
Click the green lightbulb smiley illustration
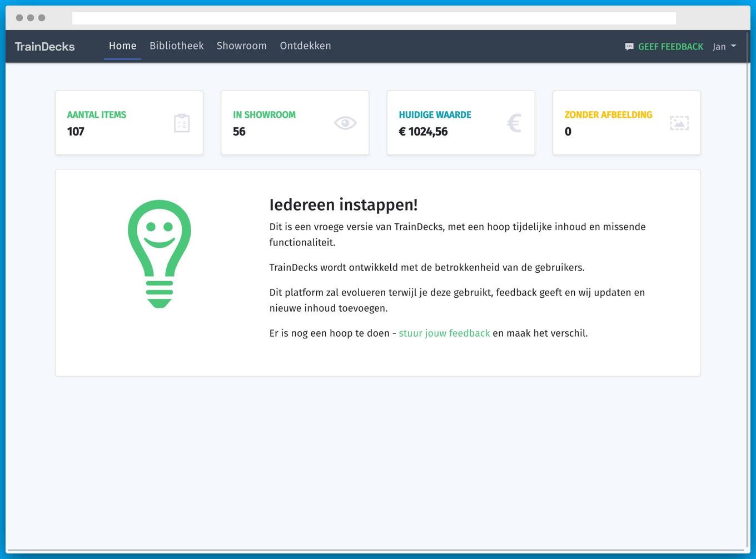160,254
